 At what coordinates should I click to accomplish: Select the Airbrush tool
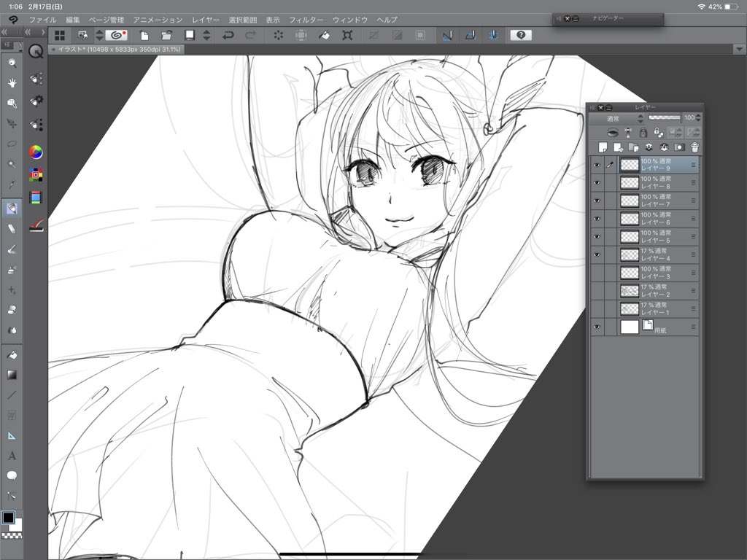(12, 270)
